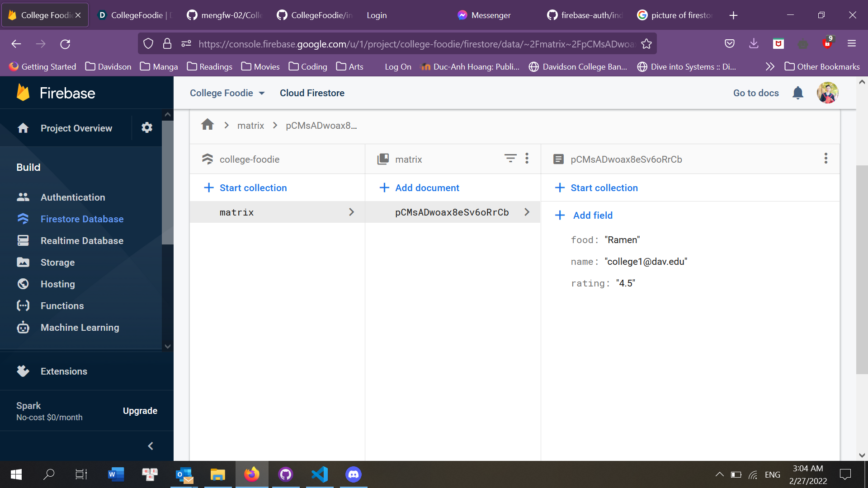Expand the matrix collection row
This screenshot has width=868, height=488.
coord(351,212)
